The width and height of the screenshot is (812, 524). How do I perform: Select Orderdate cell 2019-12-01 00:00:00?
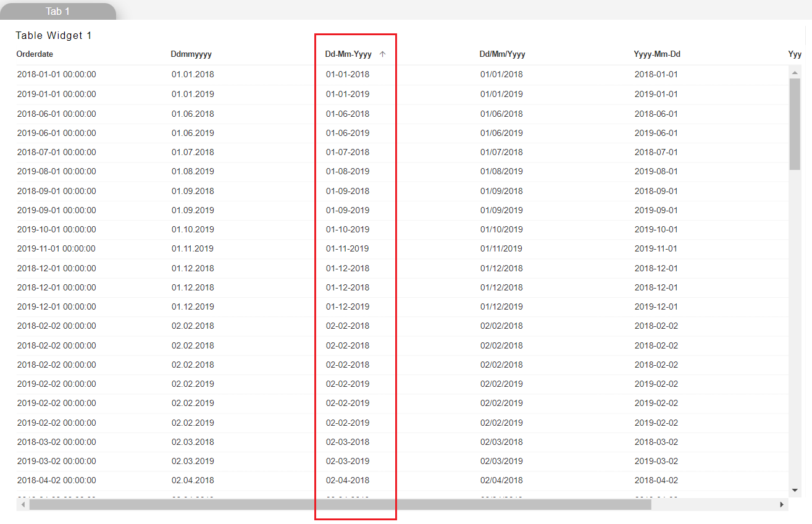[56, 307]
